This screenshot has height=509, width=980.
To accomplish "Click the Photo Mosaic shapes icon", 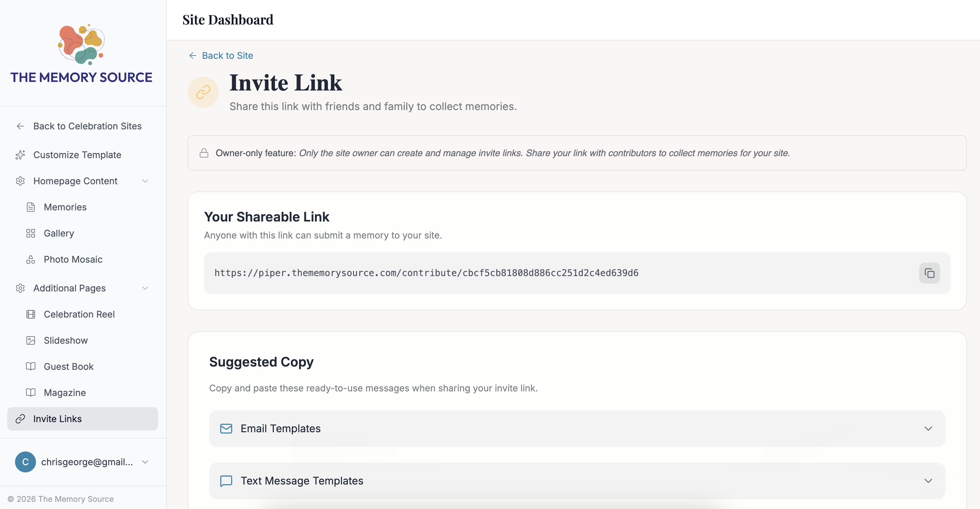I will 30,259.
